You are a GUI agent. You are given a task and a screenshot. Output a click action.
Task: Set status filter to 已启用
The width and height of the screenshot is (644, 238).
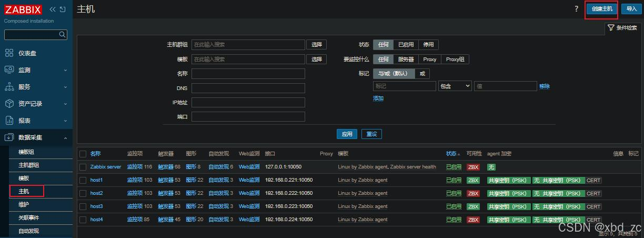[406, 45]
